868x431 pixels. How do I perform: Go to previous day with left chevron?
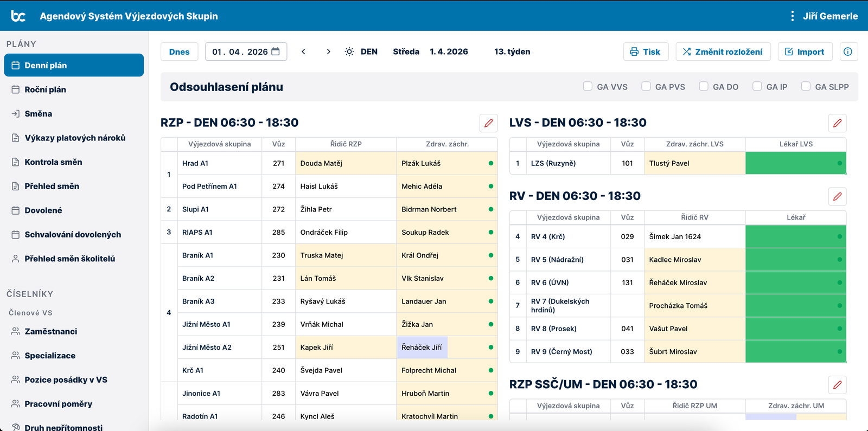[303, 52]
